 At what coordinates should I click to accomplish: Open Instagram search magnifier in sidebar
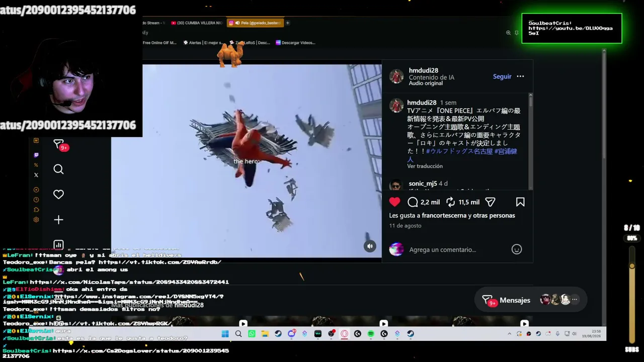pyautogui.click(x=58, y=169)
